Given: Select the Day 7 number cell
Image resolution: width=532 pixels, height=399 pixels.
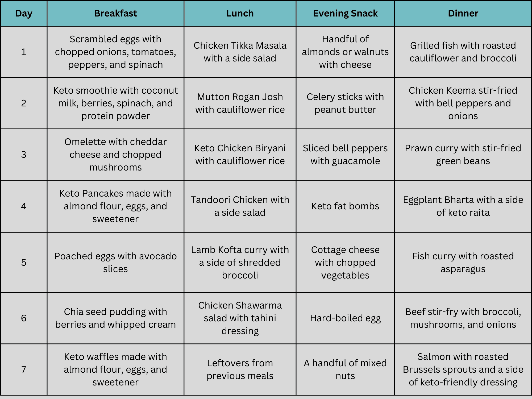Looking at the screenshot, I should pyautogui.click(x=24, y=369).
